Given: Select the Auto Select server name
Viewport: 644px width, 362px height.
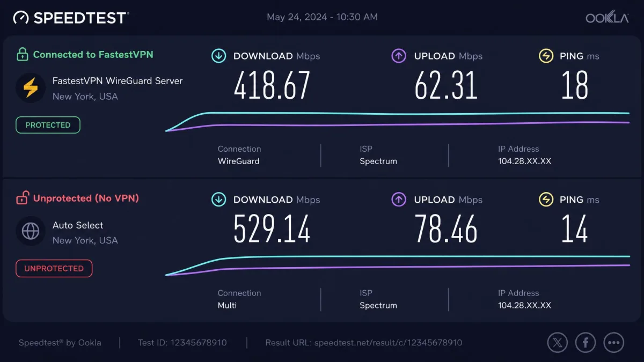Looking at the screenshot, I should [x=78, y=225].
